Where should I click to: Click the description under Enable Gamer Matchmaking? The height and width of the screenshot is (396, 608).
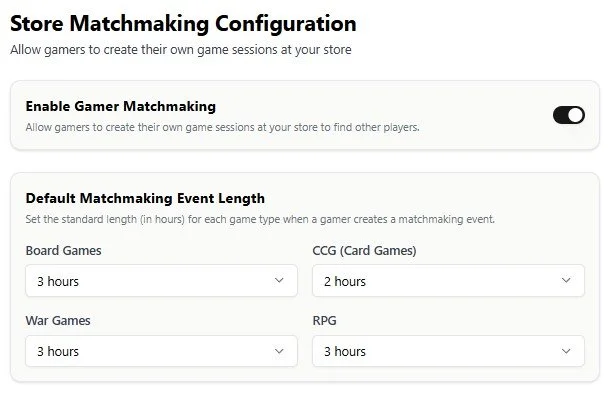pos(223,127)
